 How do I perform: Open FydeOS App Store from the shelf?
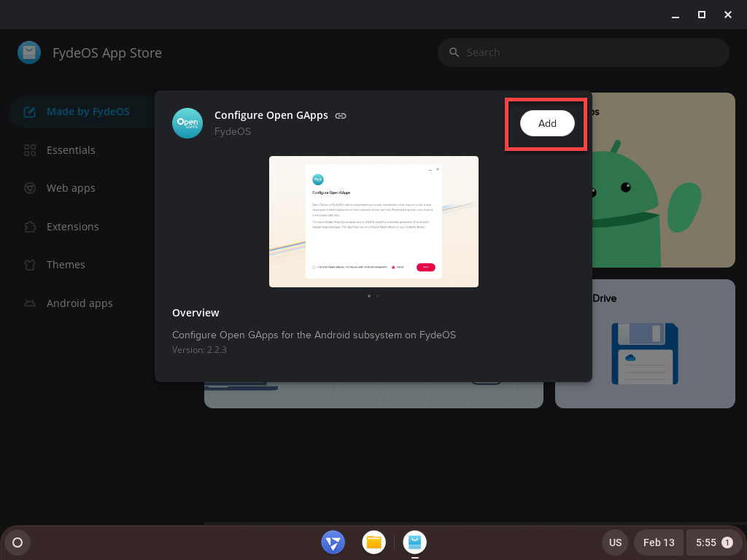(x=414, y=542)
